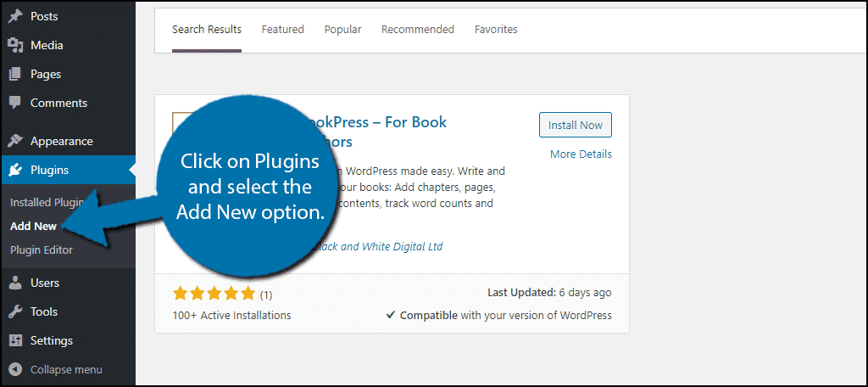Image resolution: width=868 pixels, height=387 pixels.
Task: Select the Comments speech bubble icon
Action: [15, 103]
